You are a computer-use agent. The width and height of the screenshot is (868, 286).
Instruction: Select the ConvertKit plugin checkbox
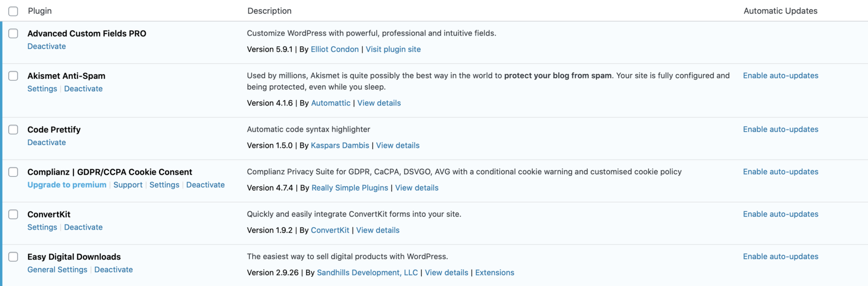click(14, 215)
